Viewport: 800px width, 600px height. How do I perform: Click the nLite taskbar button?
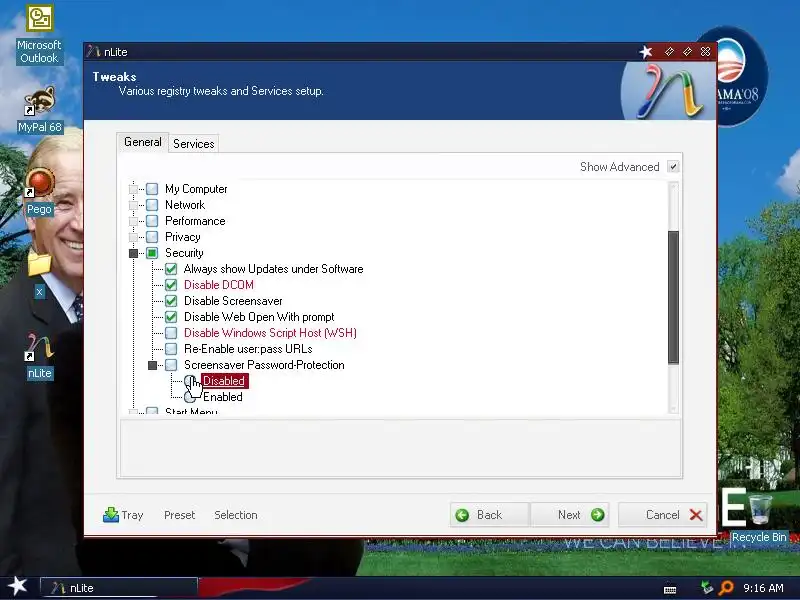tap(118, 588)
